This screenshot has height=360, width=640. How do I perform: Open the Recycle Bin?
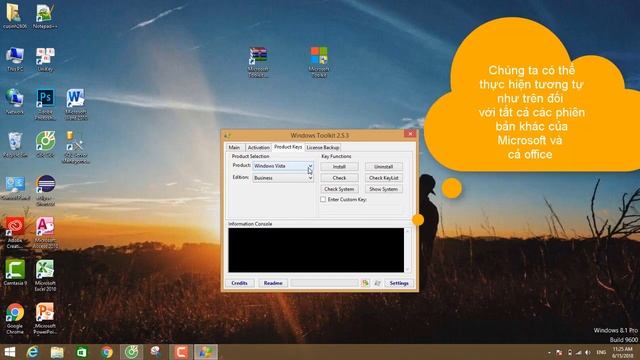coord(15,145)
